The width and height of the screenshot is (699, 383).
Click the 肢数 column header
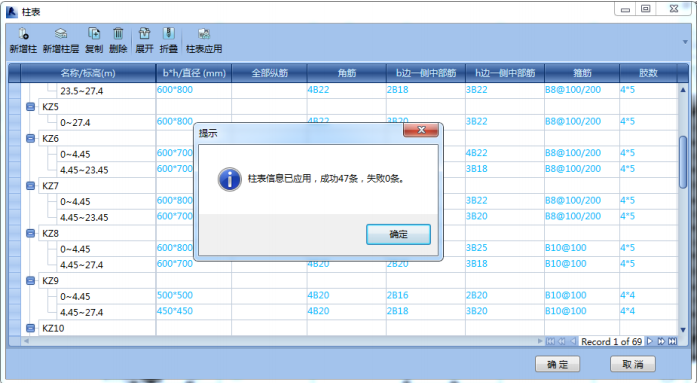click(x=648, y=73)
